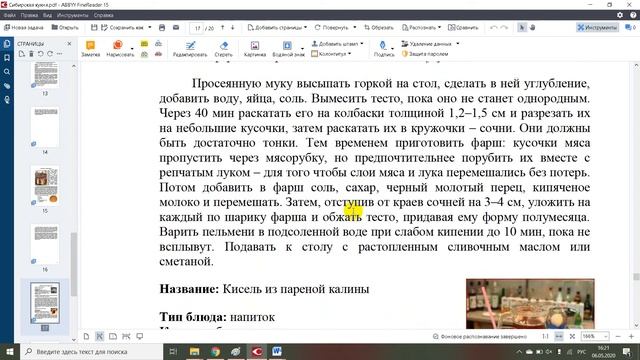Click the Открыть button

[x=65, y=27]
